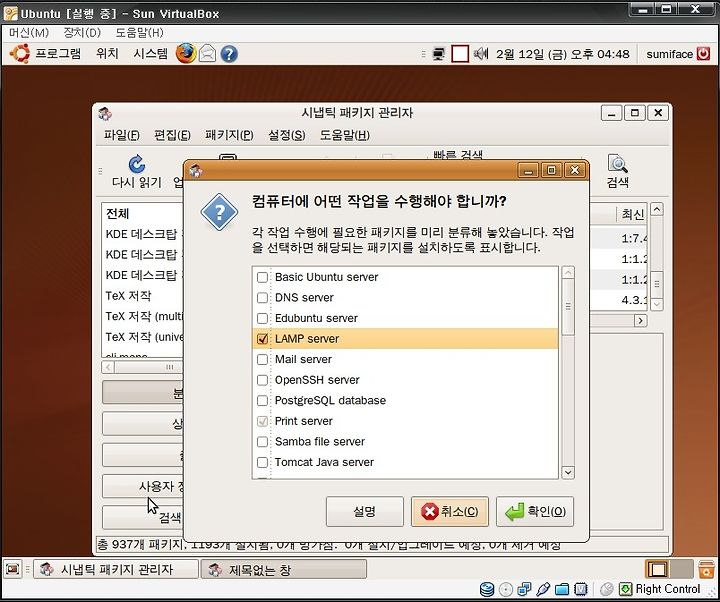Click the VirtualBox shared folders status icon
Screen dimensions: 720x602
coord(562,589)
